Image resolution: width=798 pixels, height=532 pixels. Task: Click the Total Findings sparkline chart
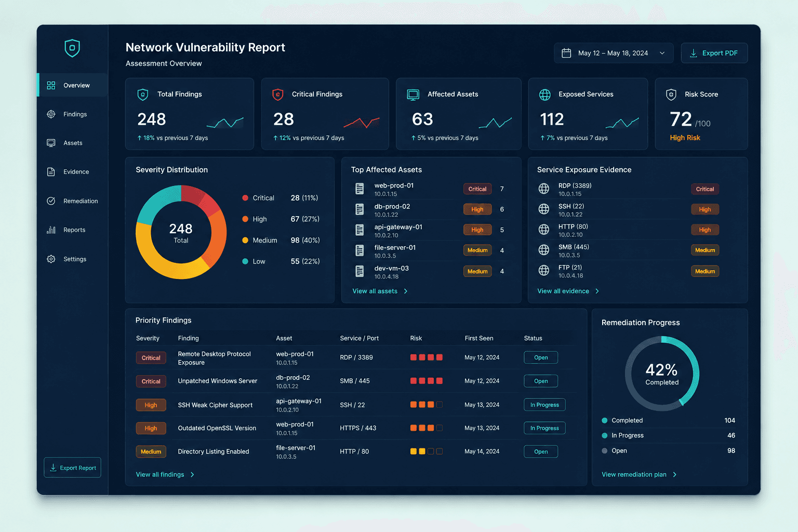coord(225,123)
